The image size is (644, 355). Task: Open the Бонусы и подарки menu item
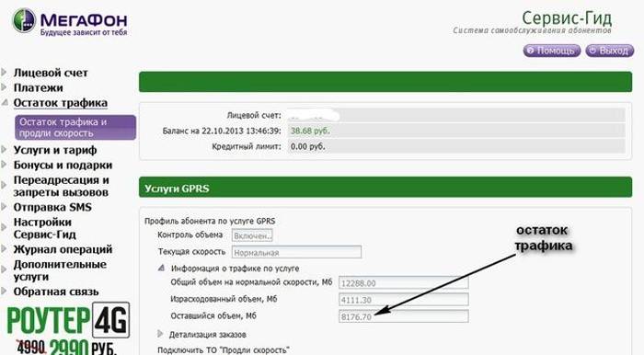click(63, 165)
